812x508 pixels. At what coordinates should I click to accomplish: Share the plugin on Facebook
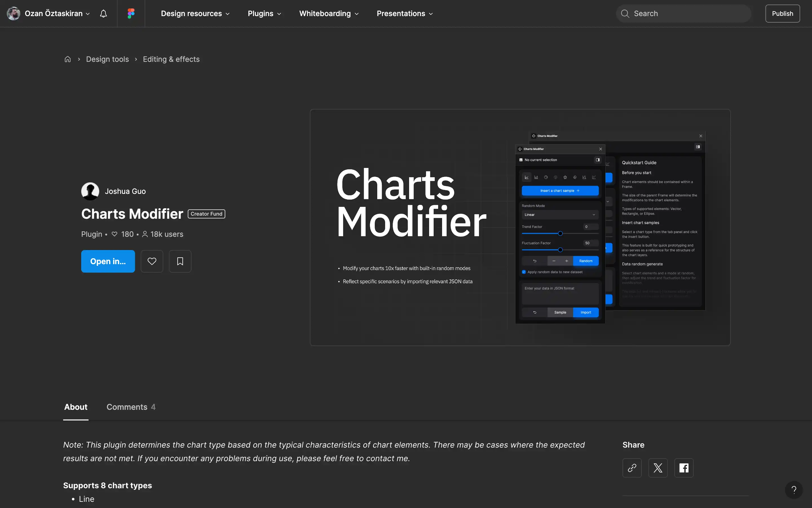click(x=683, y=468)
